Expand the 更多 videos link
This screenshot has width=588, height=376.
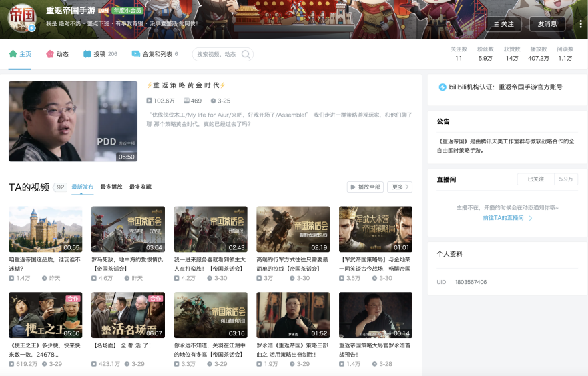tap(400, 187)
